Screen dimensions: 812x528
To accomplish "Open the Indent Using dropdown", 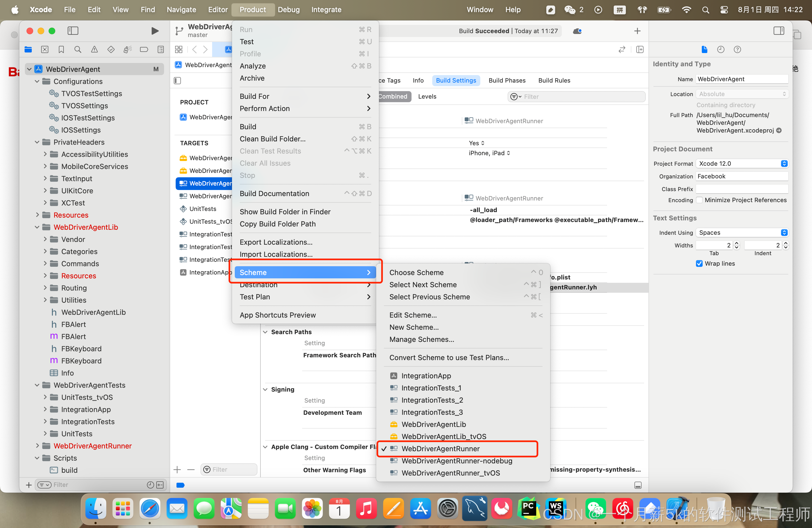I will [x=742, y=232].
